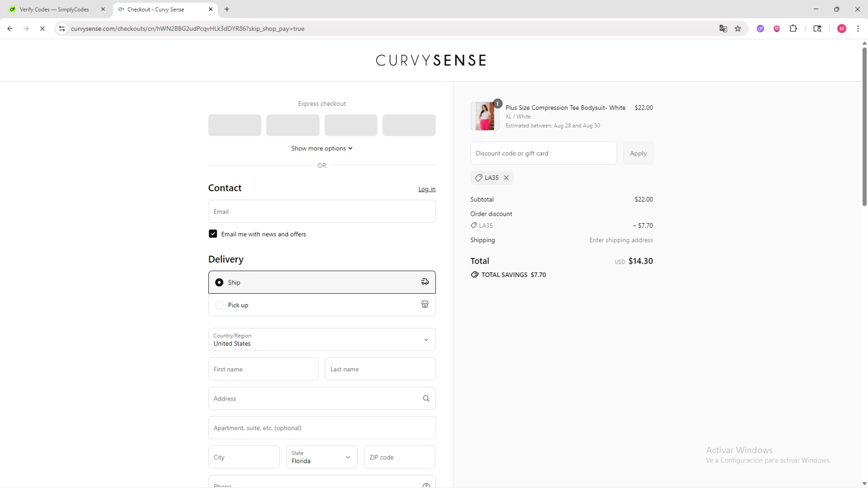Click the first express checkout button
This screenshot has height=488, width=868.
pyautogui.click(x=235, y=125)
